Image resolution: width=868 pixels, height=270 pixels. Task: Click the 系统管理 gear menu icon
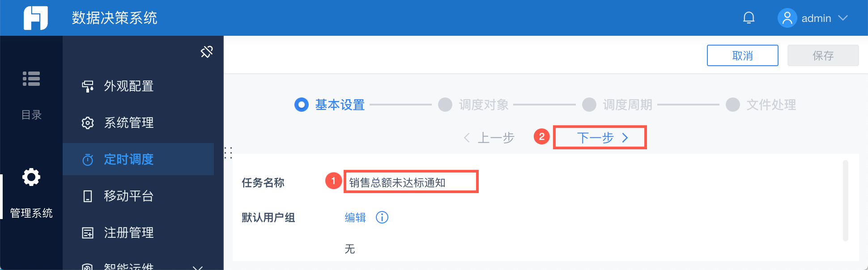(x=88, y=123)
